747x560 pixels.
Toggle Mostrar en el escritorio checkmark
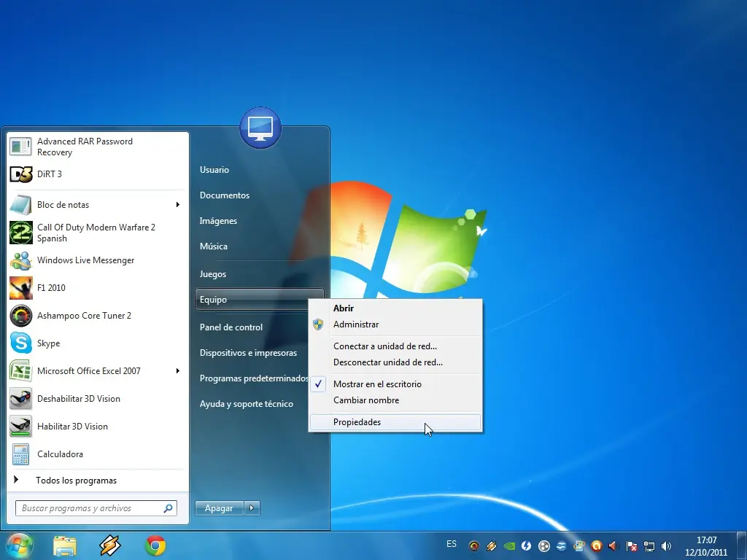[318, 384]
